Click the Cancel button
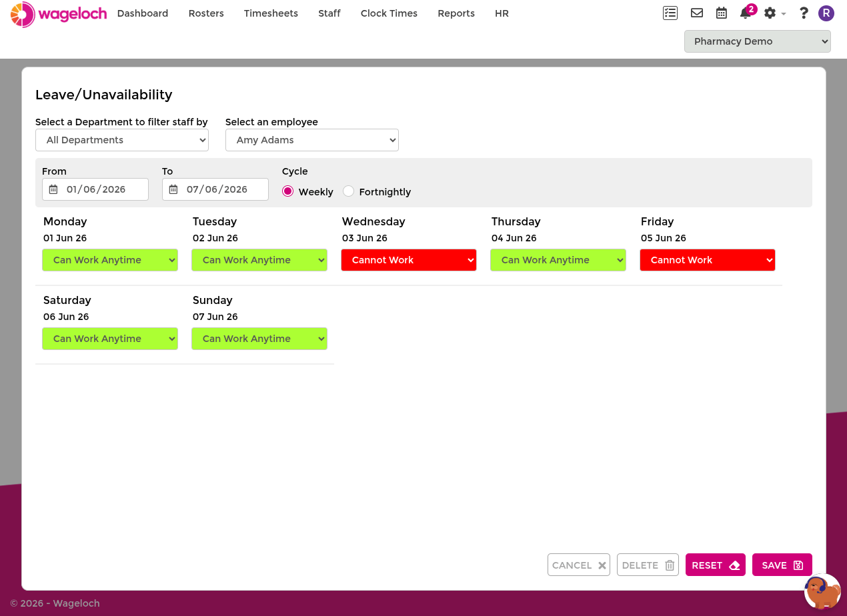The height and width of the screenshot is (616, 847). pyautogui.click(x=579, y=565)
